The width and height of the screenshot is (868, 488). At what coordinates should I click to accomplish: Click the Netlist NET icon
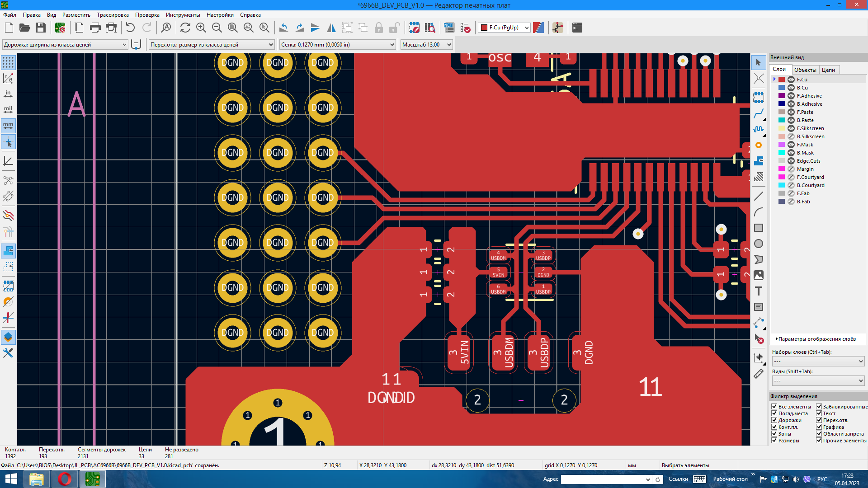pos(449,28)
